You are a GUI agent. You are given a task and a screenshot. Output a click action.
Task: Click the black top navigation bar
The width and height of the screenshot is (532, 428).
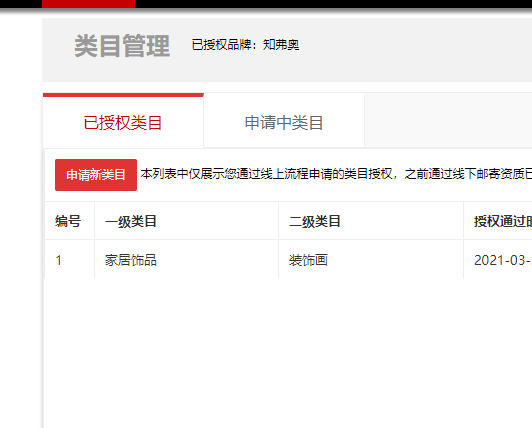(x=334, y=4)
